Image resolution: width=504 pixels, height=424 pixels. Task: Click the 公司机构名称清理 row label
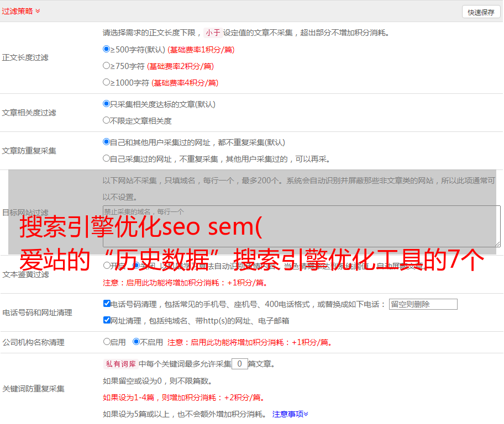pyautogui.click(x=33, y=342)
